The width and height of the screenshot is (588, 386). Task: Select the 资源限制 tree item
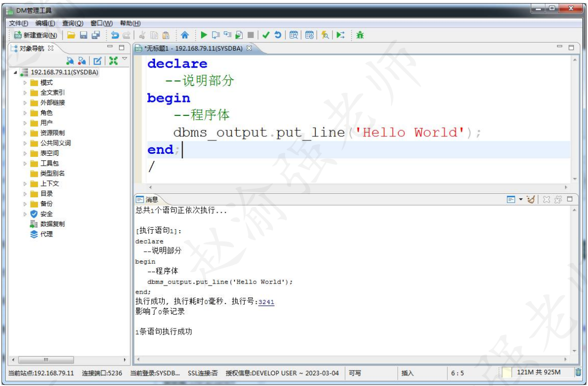(x=52, y=133)
